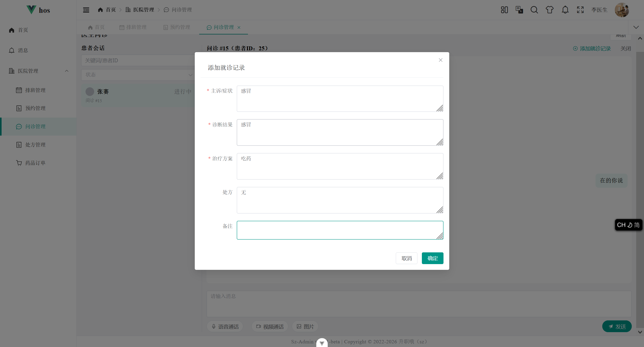
Task: Click the 取消 cancel button
Action: point(406,258)
